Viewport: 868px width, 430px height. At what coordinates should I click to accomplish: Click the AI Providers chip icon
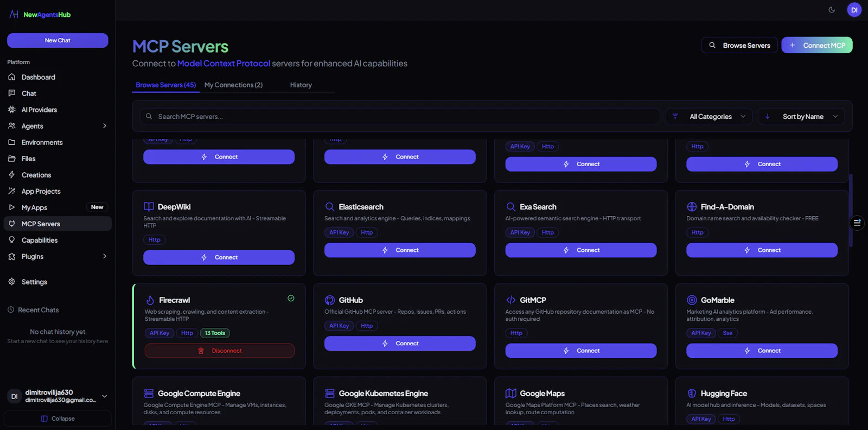(x=12, y=110)
